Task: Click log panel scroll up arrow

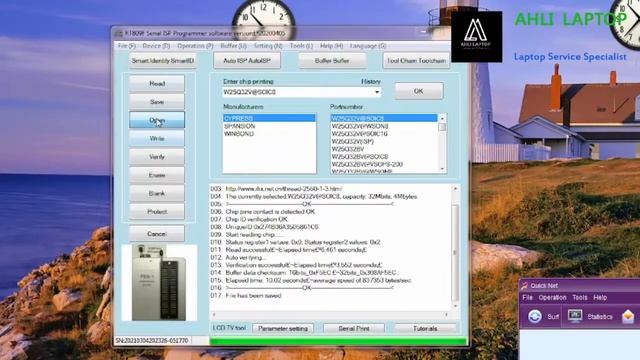Action: 456,189
